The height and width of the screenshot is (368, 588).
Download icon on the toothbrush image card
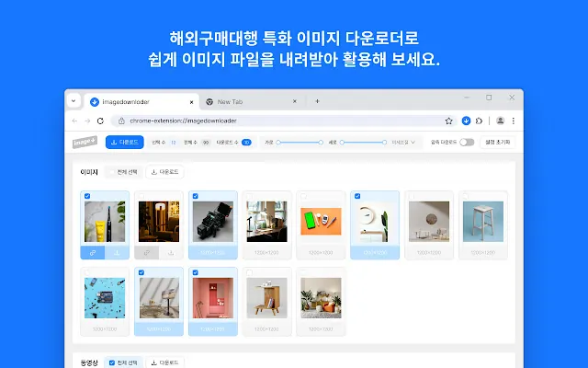[117, 253]
